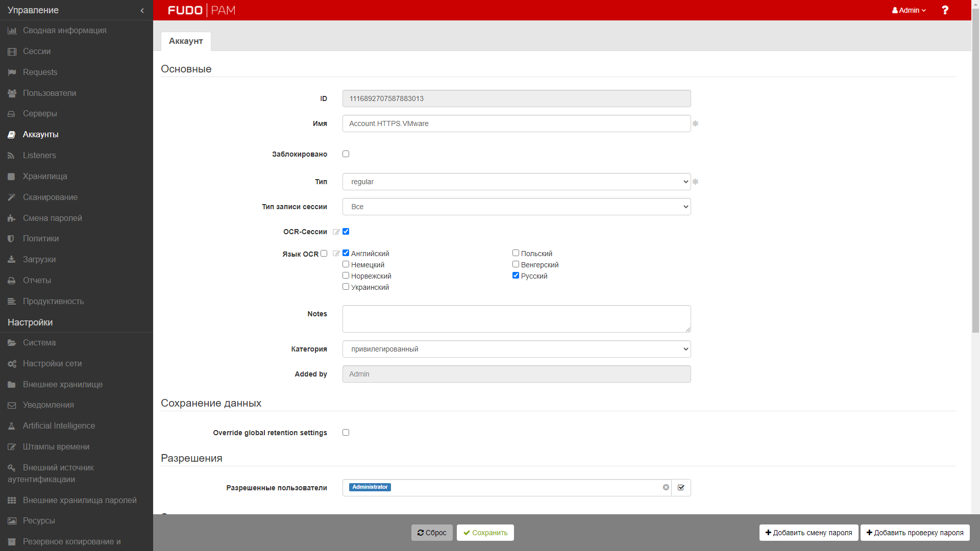Select the Аккаунт tab
The image size is (980, 551).
[186, 41]
